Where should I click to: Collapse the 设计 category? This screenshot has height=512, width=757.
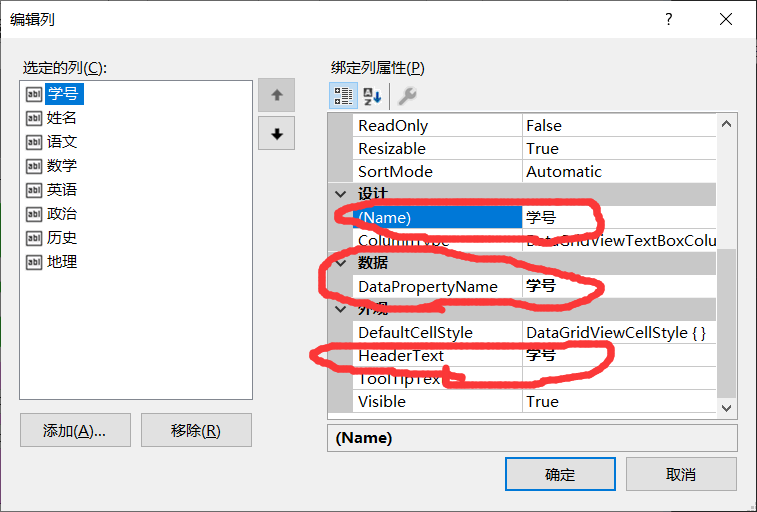tap(341, 194)
